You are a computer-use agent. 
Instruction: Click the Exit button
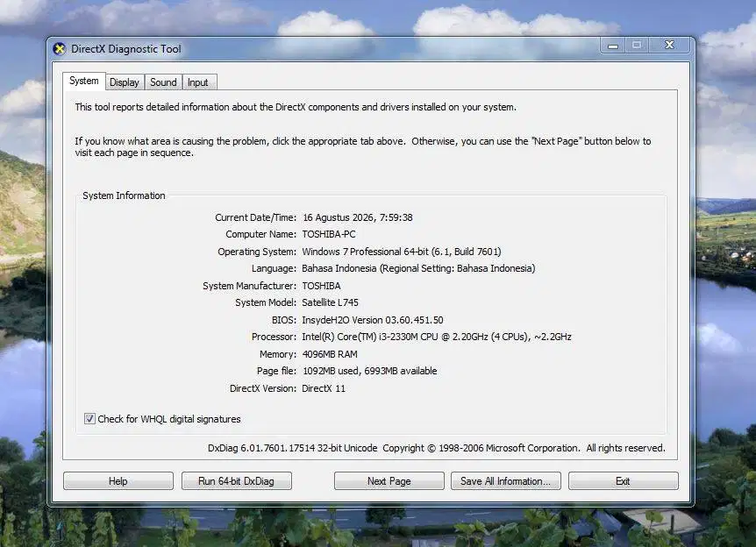[x=623, y=481]
